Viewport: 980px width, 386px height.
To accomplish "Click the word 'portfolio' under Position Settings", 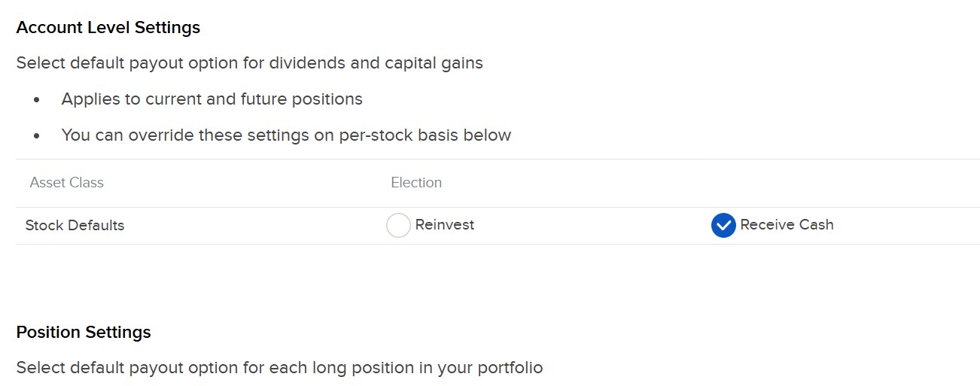I will tap(511, 368).
